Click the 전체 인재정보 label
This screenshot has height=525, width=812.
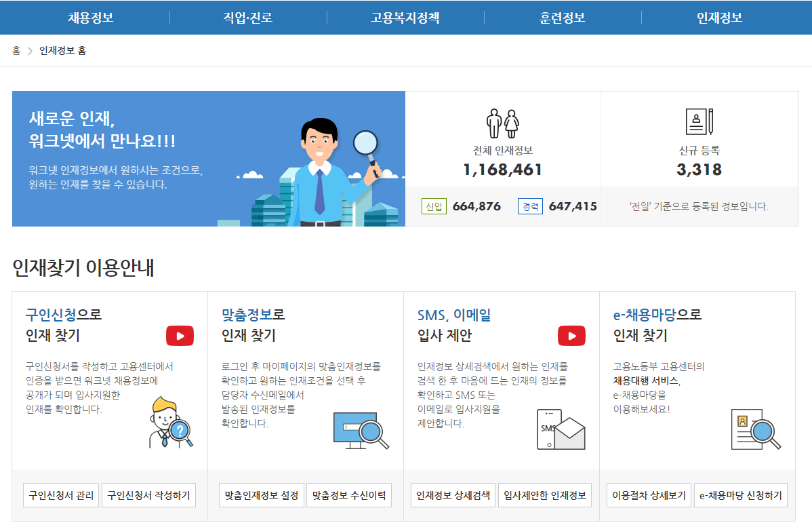pyautogui.click(x=502, y=151)
